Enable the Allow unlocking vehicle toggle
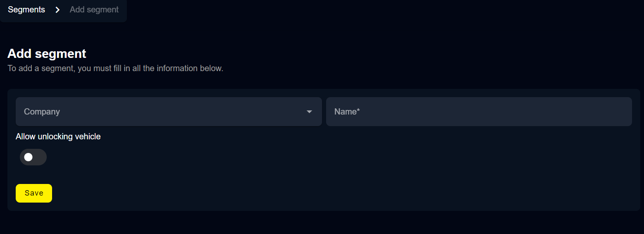This screenshot has height=234, width=644. pos(33,157)
